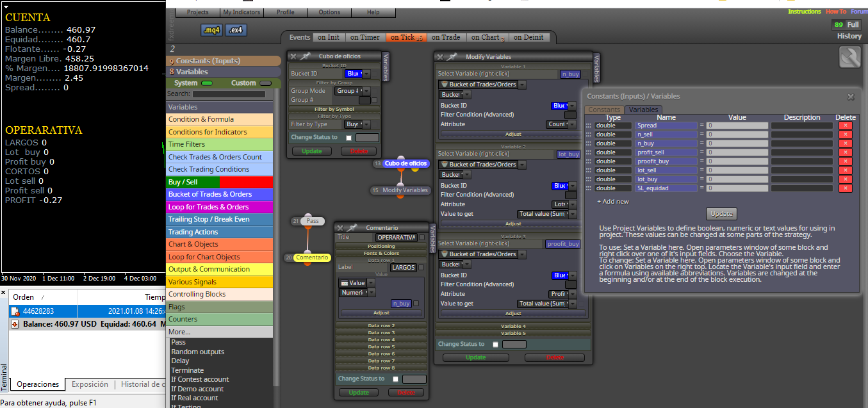Pin the Modify Variables panel

[452, 57]
